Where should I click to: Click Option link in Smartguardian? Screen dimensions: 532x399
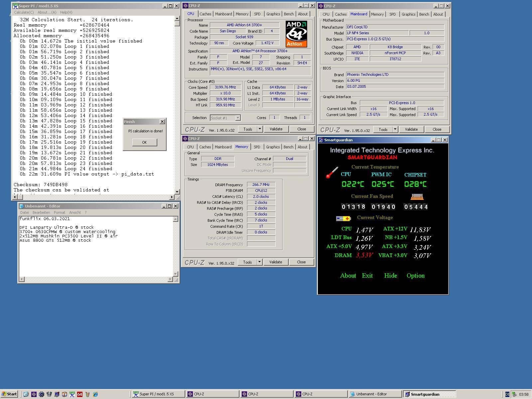(x=416, y=276)
